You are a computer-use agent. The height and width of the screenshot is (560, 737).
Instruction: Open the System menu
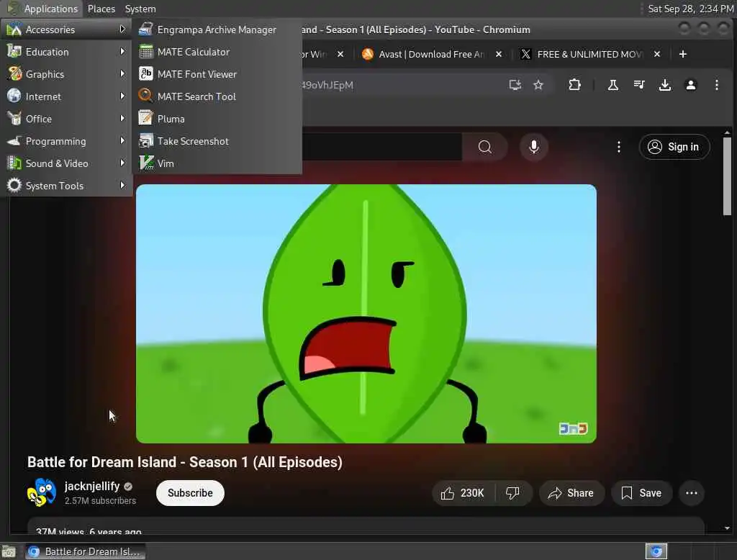click(x=140, y=9)
